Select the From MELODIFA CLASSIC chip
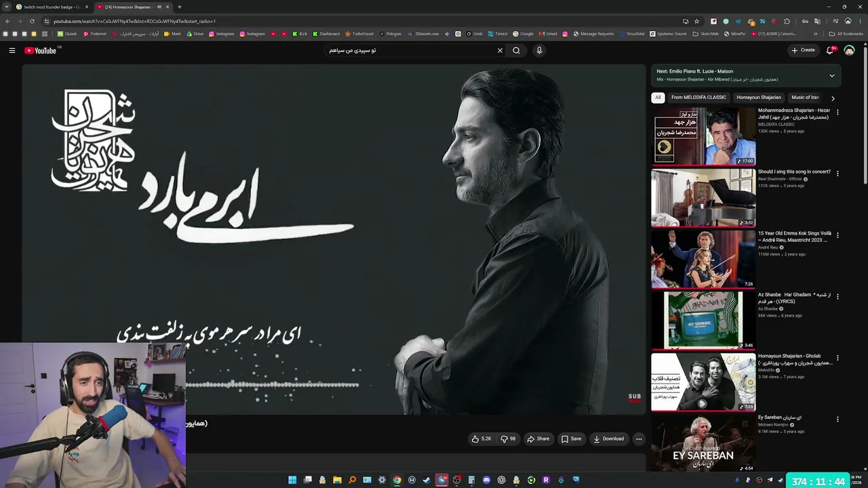This screenshot has width=868, height=488. click(698, 98)
